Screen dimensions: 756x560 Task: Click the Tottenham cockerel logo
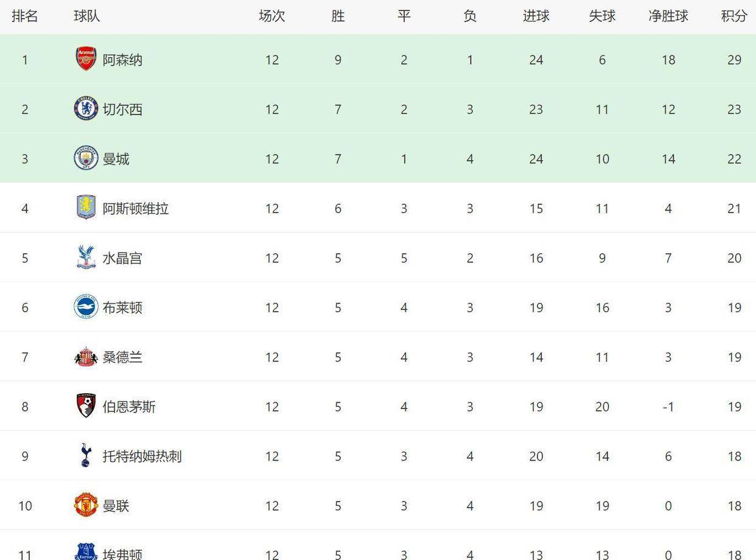[x=86, y=456]
